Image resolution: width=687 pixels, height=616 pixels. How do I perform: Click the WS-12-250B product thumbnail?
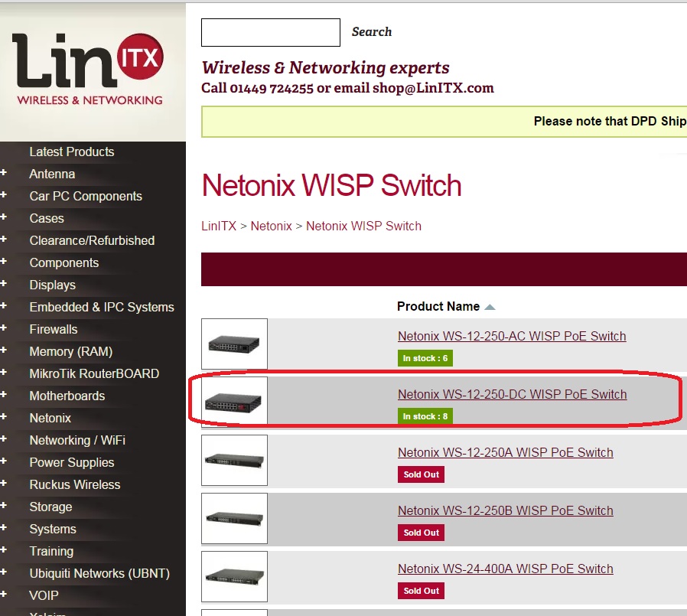pyautogui.click(x=234, y=518)
